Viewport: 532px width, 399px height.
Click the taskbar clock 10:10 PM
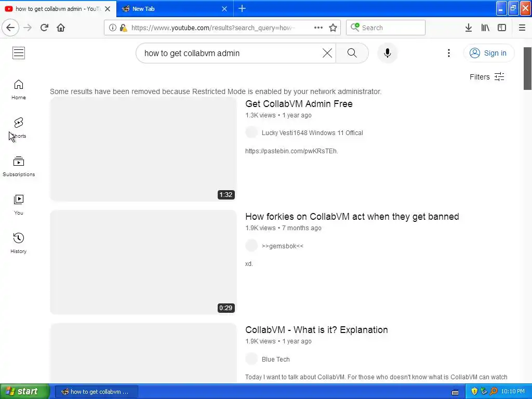[513, 391]
